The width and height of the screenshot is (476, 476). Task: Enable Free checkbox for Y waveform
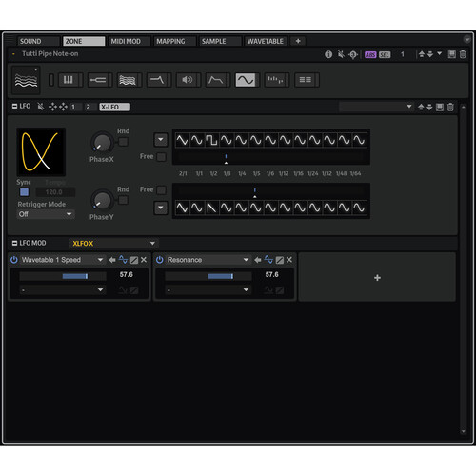(x=161, y=190)
